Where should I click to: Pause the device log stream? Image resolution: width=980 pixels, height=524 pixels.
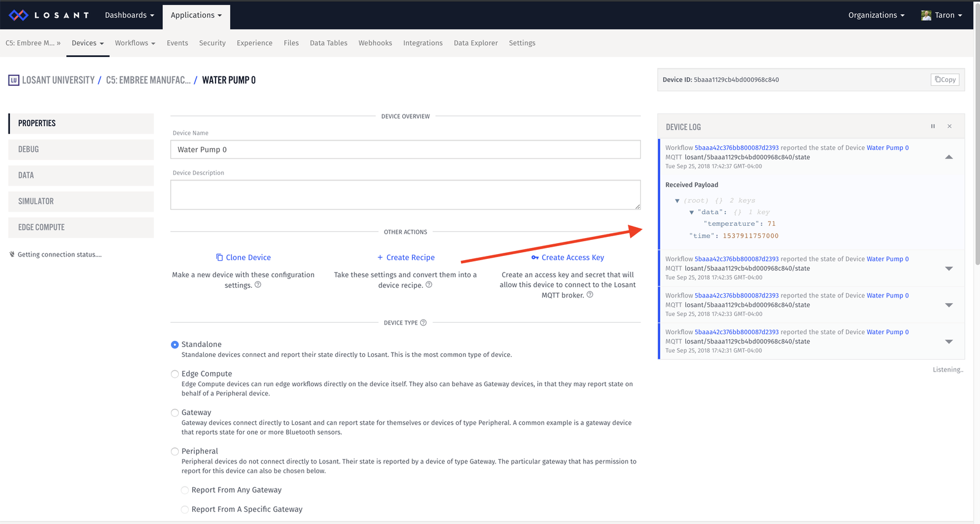[x=933, y=127]
